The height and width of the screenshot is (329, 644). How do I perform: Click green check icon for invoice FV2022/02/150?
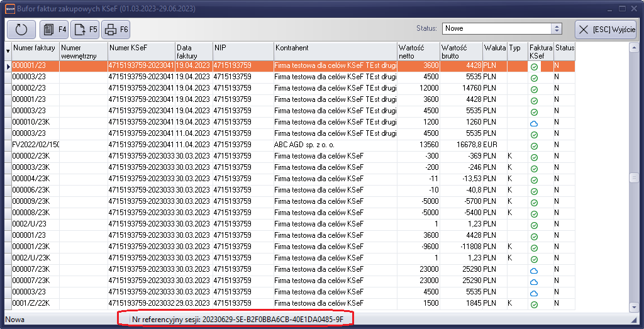coord(533,146)
